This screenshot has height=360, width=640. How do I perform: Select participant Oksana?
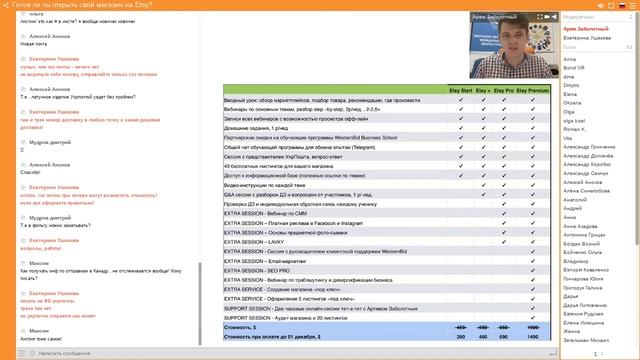tap(572, 103)
